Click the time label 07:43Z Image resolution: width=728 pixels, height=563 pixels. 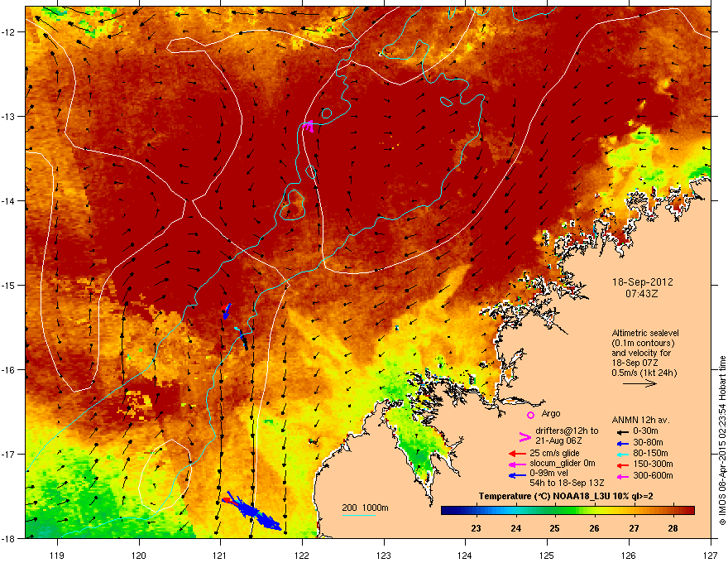click(x=642, y=294)
